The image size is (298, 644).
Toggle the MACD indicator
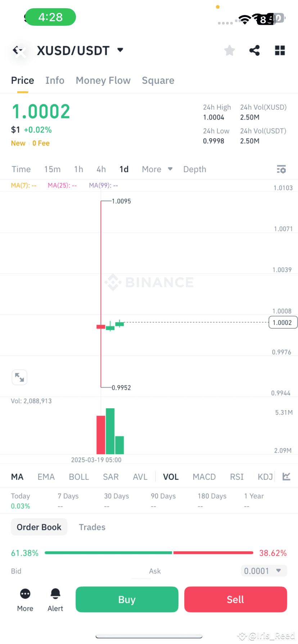(204, 477)
